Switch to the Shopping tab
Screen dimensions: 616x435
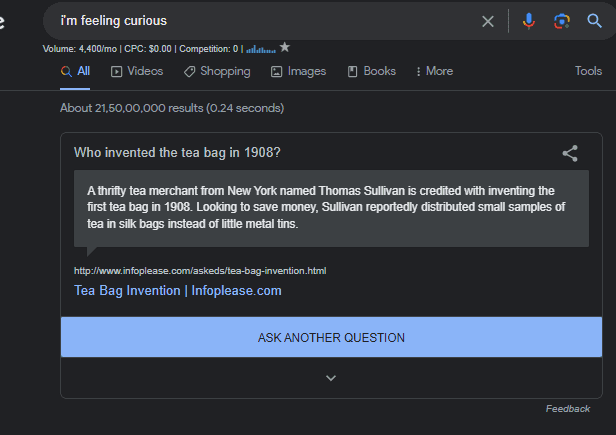[x=217, y=71]
